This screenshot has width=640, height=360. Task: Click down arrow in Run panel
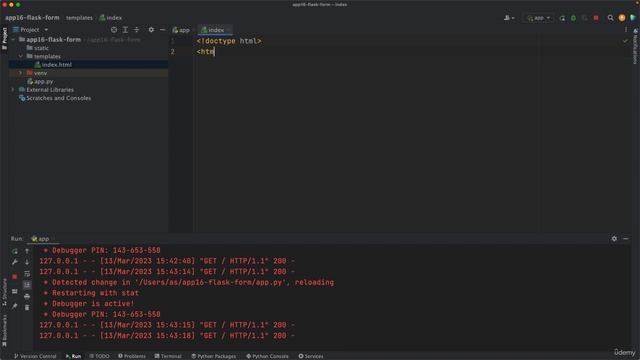click(27, 262)
